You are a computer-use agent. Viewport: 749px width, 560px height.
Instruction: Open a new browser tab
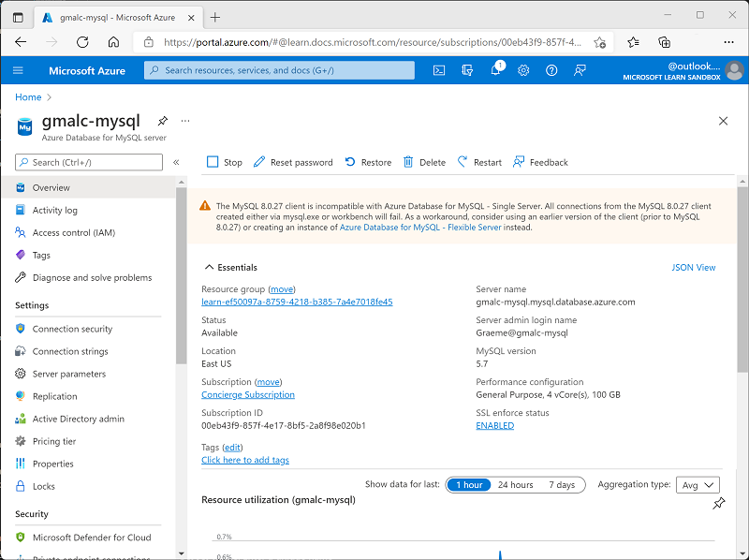pos(215,18)
